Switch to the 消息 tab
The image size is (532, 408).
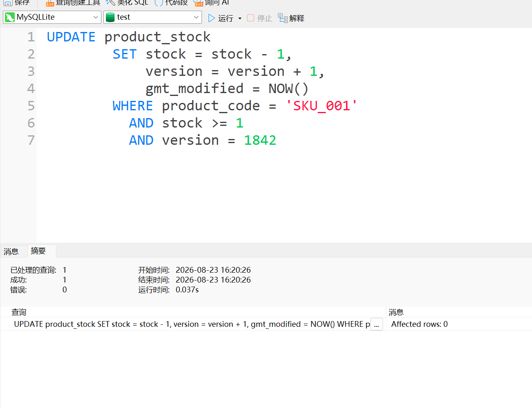click(11, 251)
